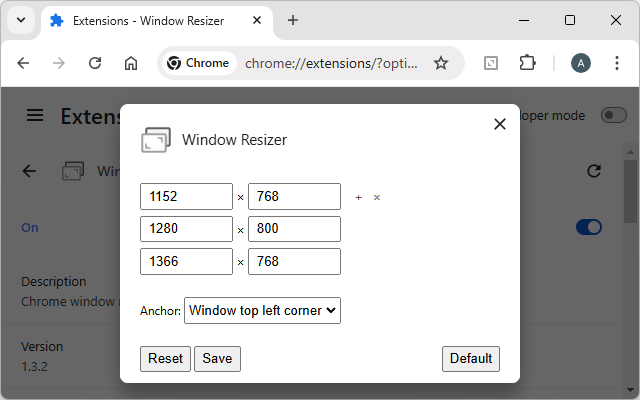Click the address bar URL

click(331, 63)
